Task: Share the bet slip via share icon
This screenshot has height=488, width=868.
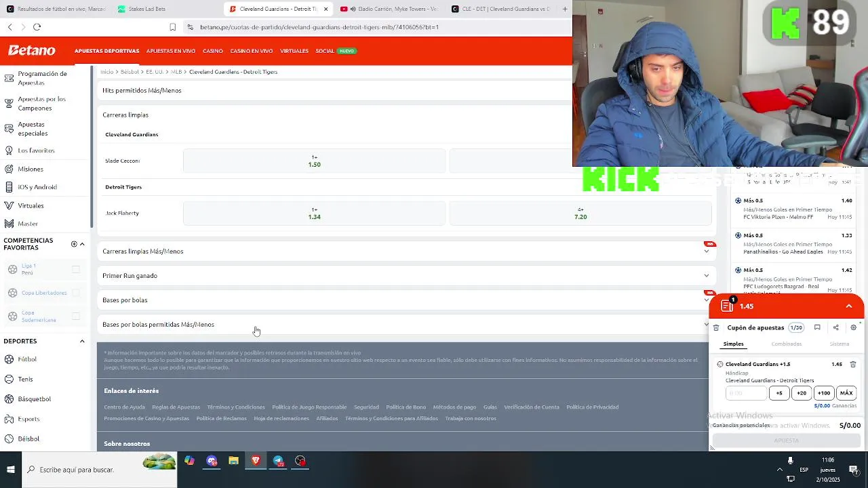Action: coord(835,327)
